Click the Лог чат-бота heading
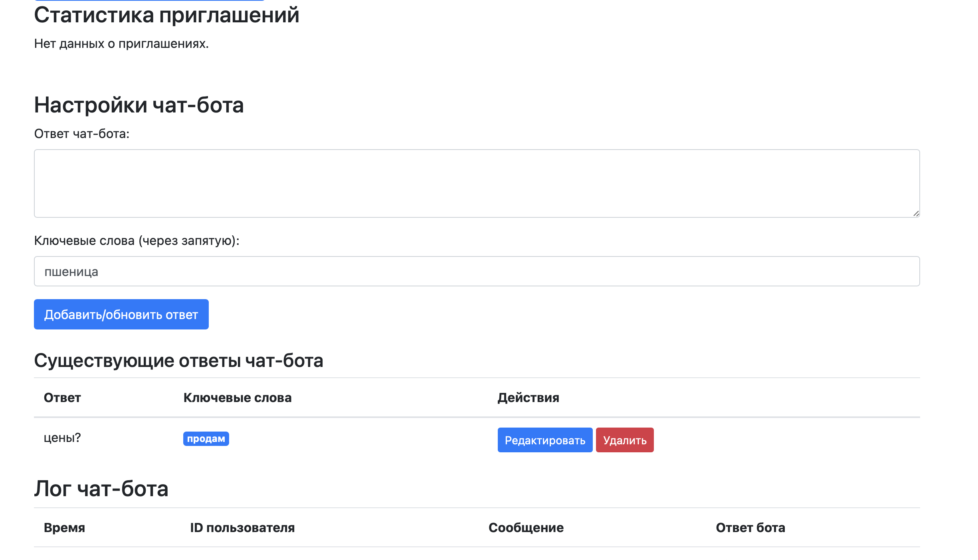This screenshot has height=560, width=978. click(x=101, y=489)
